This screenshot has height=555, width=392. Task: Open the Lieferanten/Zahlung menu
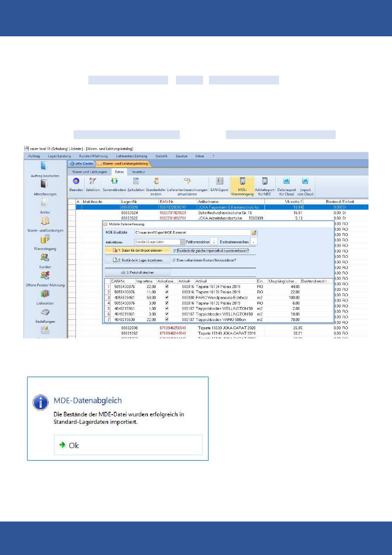(x=132, y=156)
